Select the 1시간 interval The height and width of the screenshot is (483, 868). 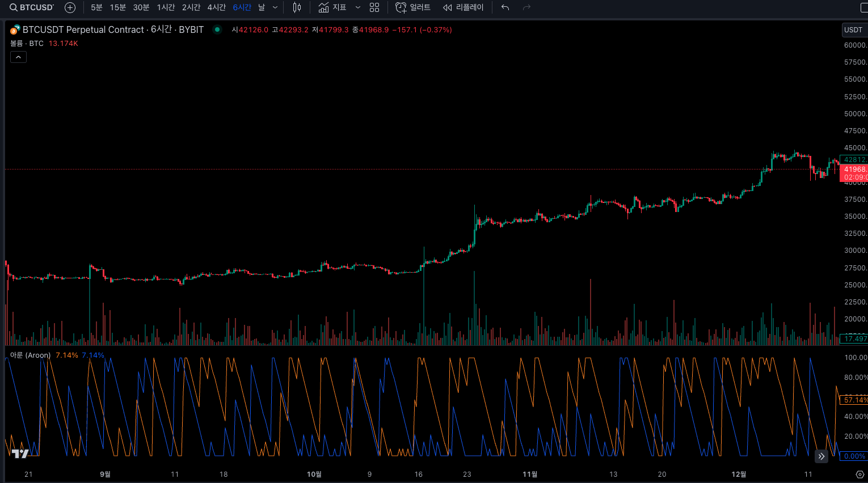166,7
